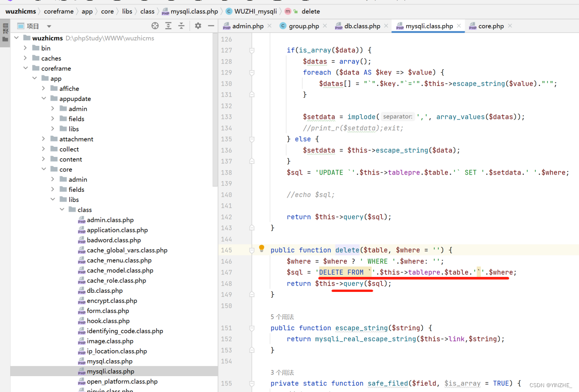Select mysql.class.php file
This screenshot has width=579, height=392.
[x=109, y=362]
